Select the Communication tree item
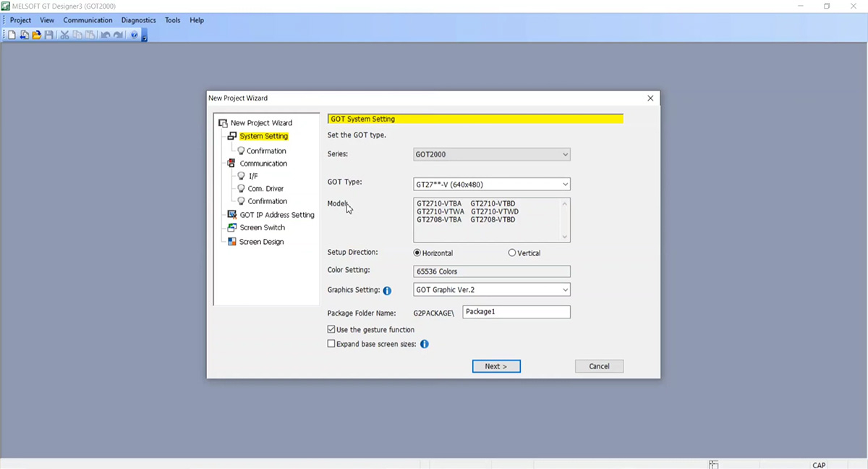The height and width of the screenshot is (469, 868). click(263, 164)
